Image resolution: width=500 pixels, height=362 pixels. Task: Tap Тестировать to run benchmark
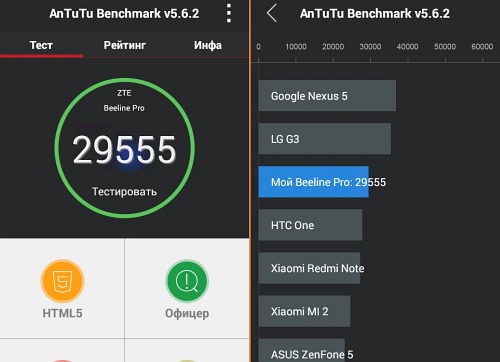coord(124,192)
